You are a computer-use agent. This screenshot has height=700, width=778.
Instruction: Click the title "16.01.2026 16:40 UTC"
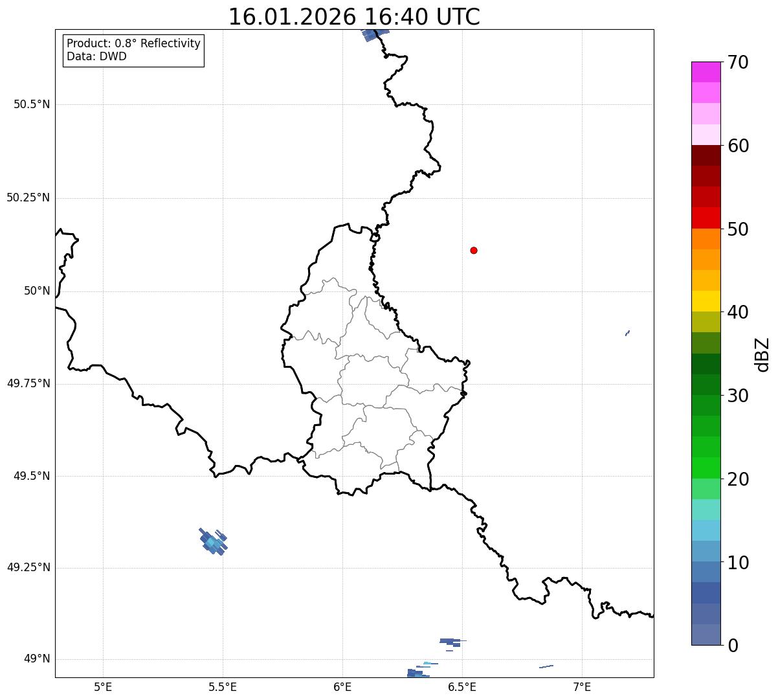354,17
